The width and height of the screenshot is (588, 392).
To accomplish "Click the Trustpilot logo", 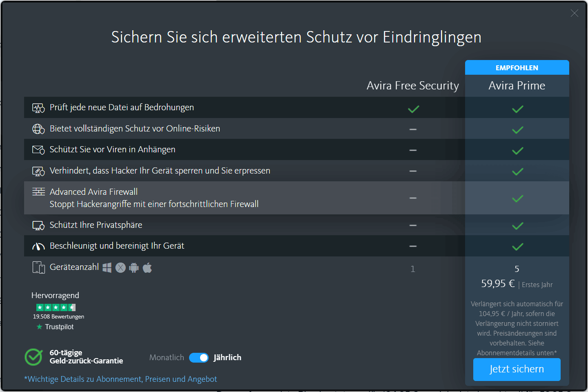I will (x=55, y=327).
